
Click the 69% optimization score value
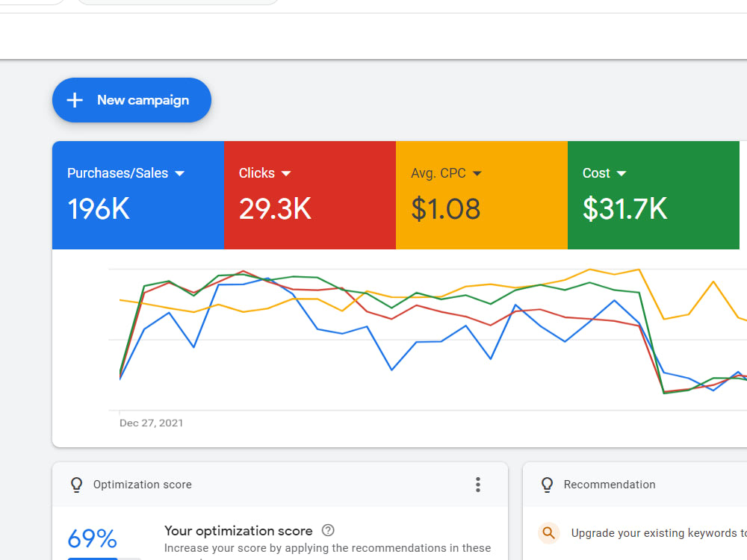[x=92, y=538]
